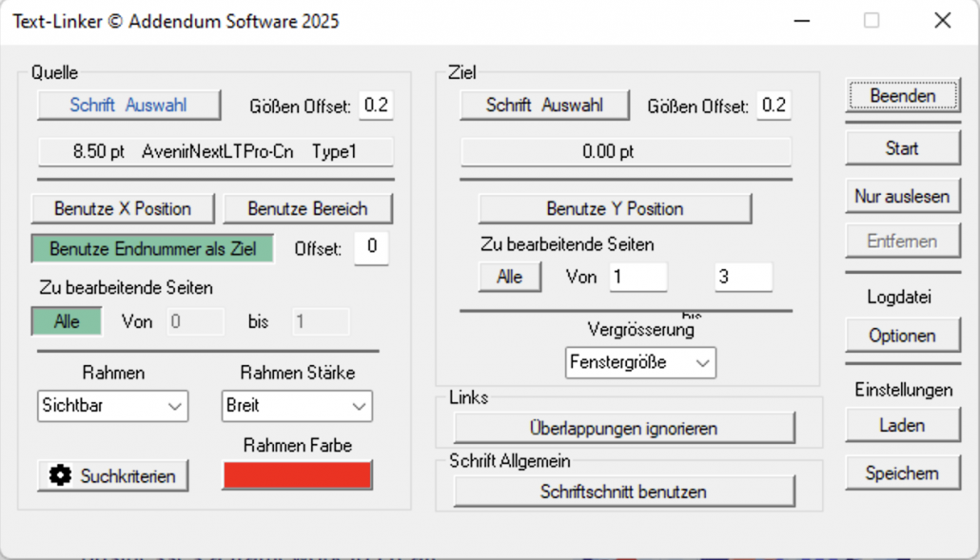Toggle Überlappungen ignorieren
Screen dimensions: 980x560
(624, 428)
